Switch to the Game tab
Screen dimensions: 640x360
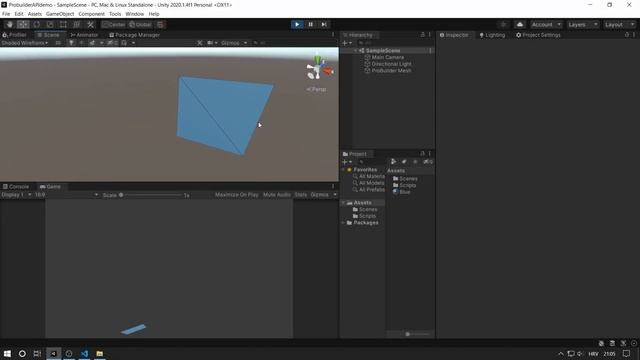pyautogui.click(x=50, y=187)
